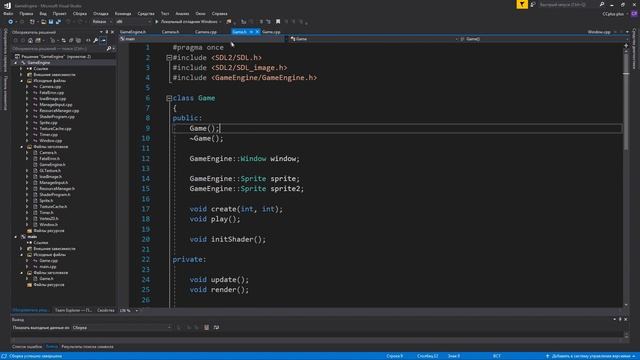Collapse the GameEngine project node
640x360 pixels.
point(16,63)
